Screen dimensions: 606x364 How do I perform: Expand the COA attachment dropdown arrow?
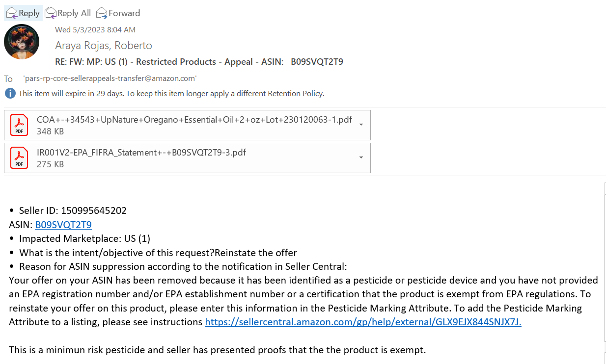click(361, 125)
